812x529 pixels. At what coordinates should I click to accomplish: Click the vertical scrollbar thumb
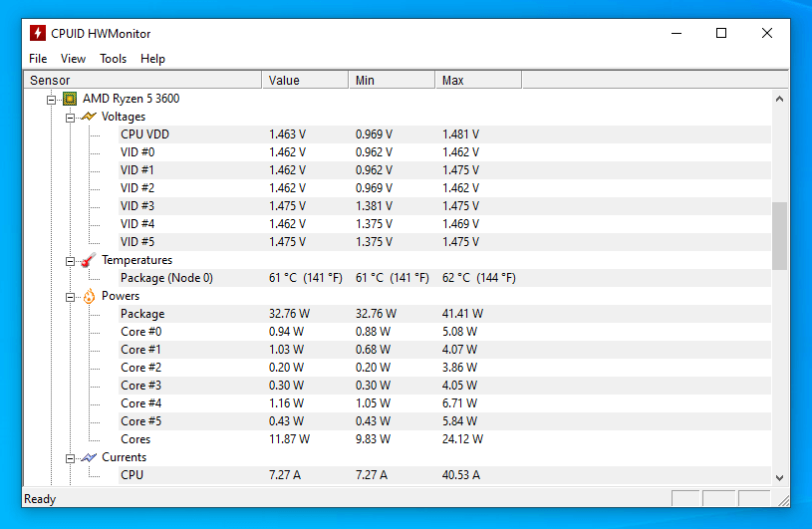click(x=779, y=236)
